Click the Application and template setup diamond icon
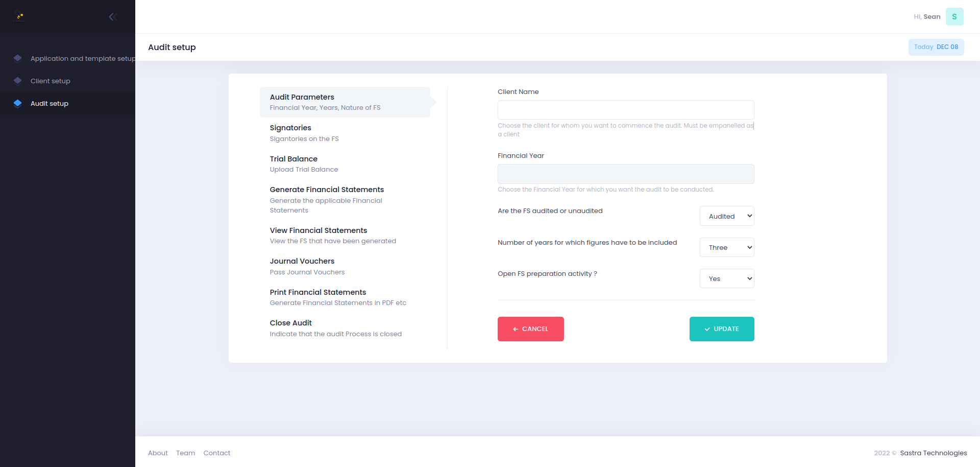The height and width of the screenshot is (467, 980). [18, 58]
